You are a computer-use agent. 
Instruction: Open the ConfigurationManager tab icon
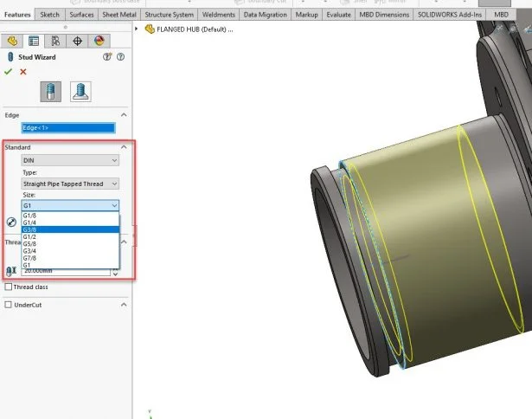tap(55, 41)
